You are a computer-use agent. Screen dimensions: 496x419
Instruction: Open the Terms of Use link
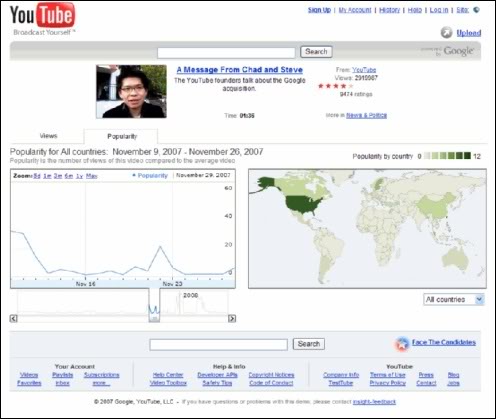pyautogui.click(x=388, y=375)
